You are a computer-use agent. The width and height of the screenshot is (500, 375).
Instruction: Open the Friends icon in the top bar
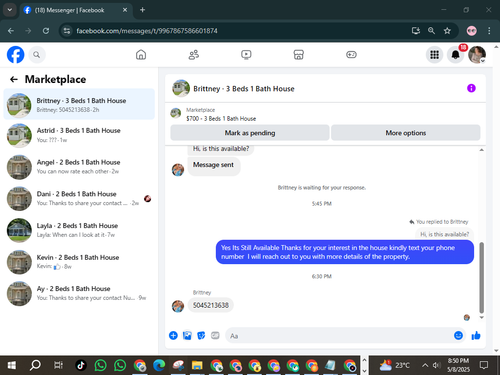pyautogui.click(x=194, y=55)
